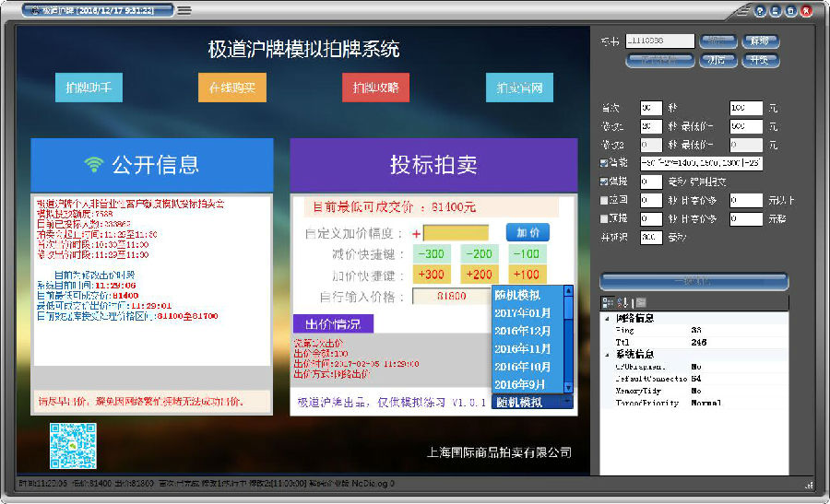830x504 pixels.
Task: Click 目前最低可成交价 81400元 text
Action: pos(394,206)
